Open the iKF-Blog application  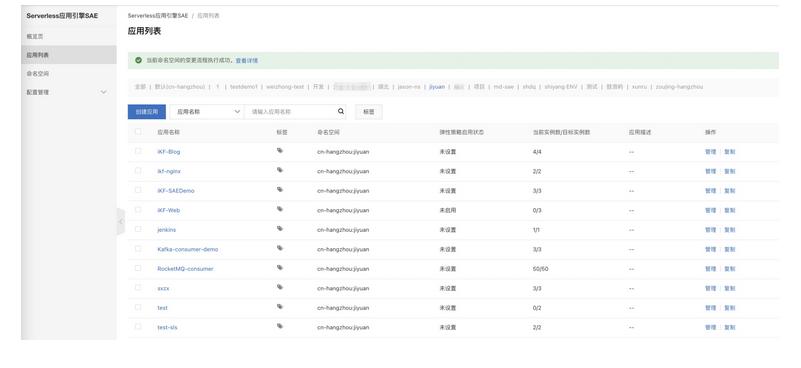click(169, 152)
